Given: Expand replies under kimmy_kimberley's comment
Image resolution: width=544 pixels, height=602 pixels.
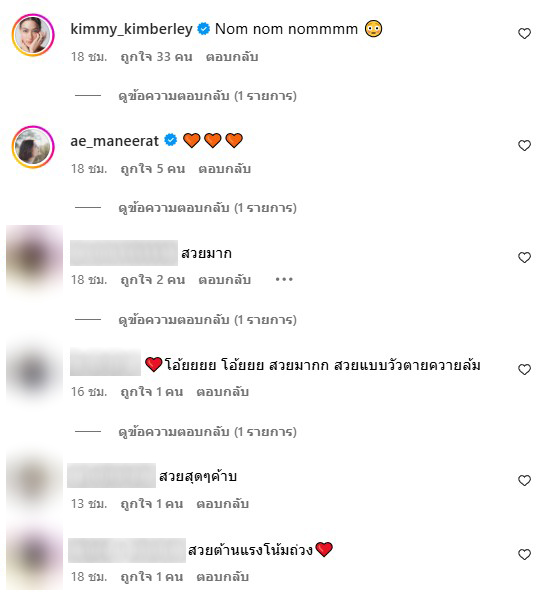Looking at the screenshot, I should 207,96.
